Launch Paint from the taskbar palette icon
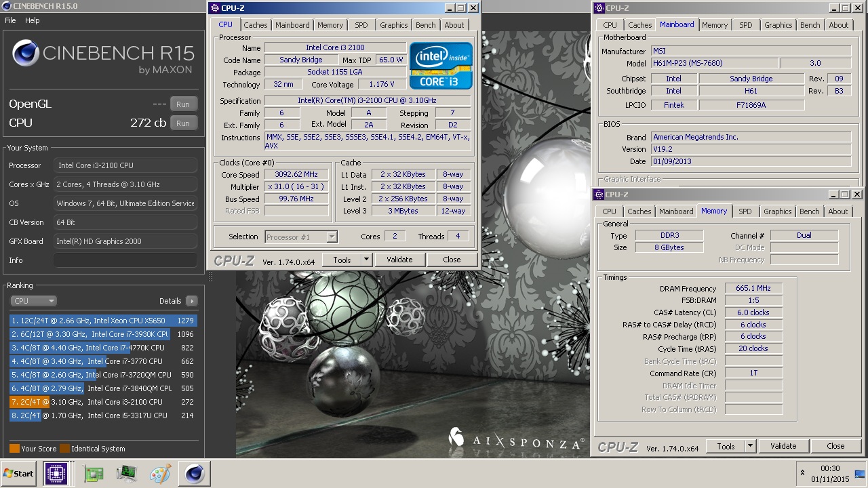 coord(161,473)
